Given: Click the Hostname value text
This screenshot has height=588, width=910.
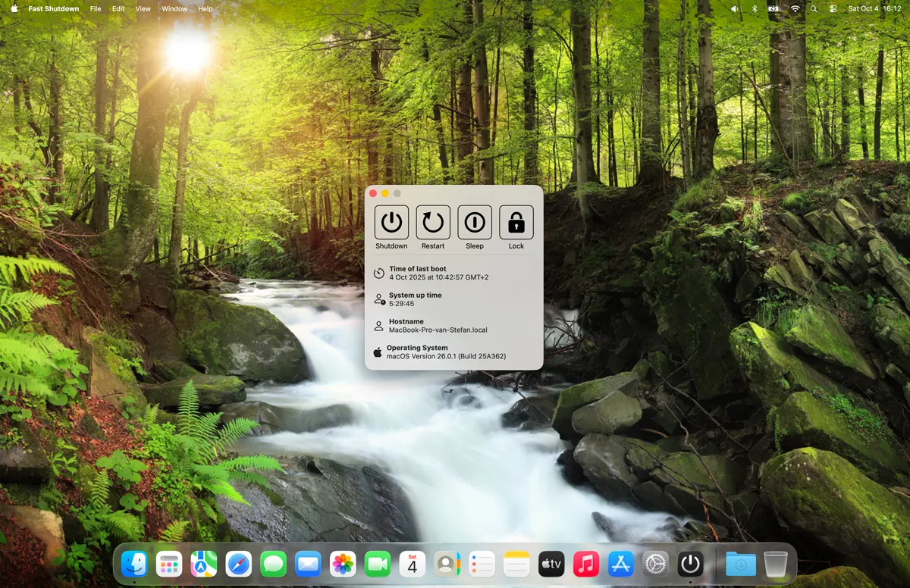Looking at the screenshot, I should [x=438, y=330].
